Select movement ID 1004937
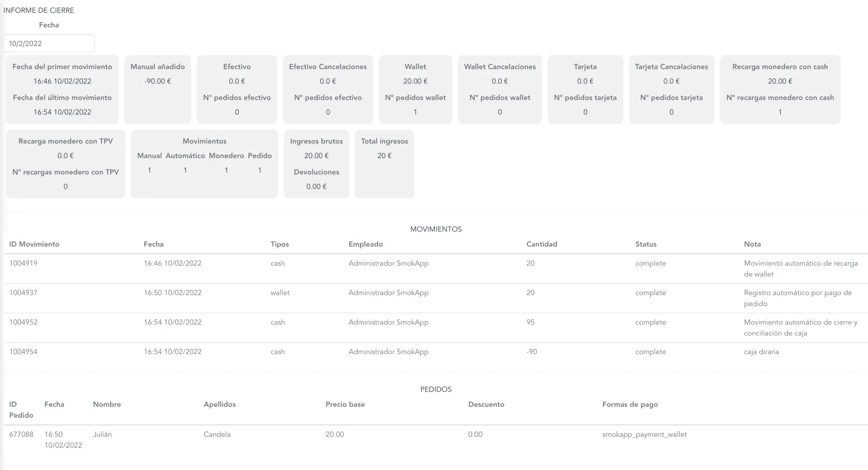The image size is (868, 470). [x=23, y=293]
